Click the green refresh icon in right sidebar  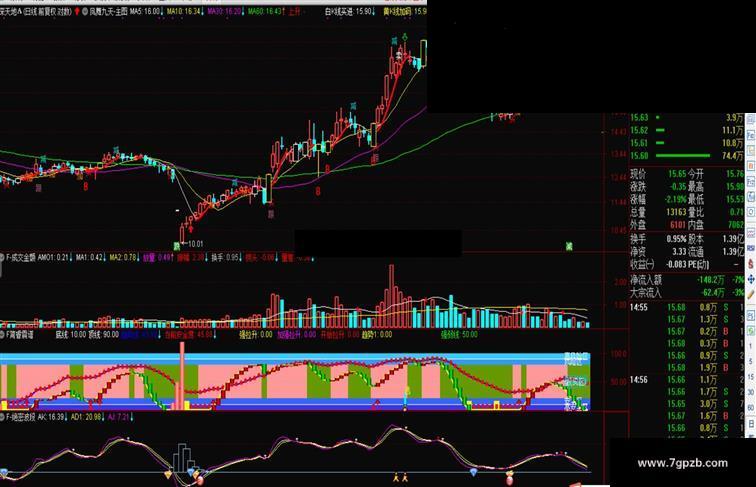751,331
